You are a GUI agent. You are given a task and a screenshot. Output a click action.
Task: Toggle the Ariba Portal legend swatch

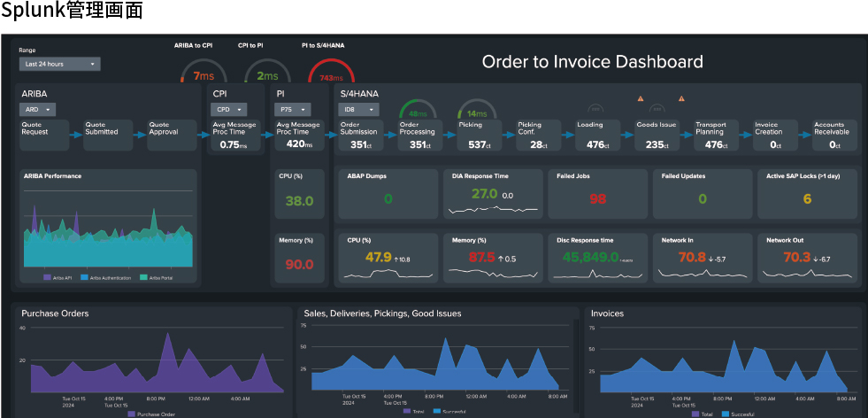point(144,277)
